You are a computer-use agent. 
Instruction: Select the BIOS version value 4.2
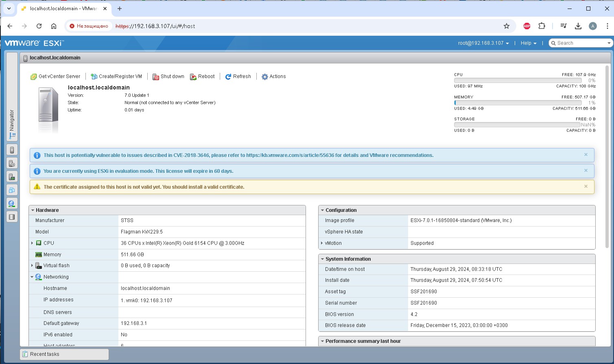tap(414, 314)
